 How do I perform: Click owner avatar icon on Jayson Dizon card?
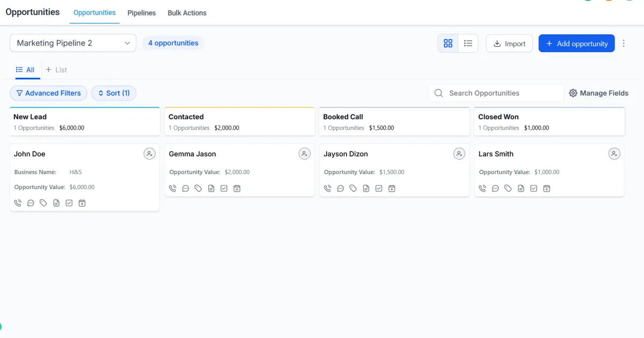459,154
